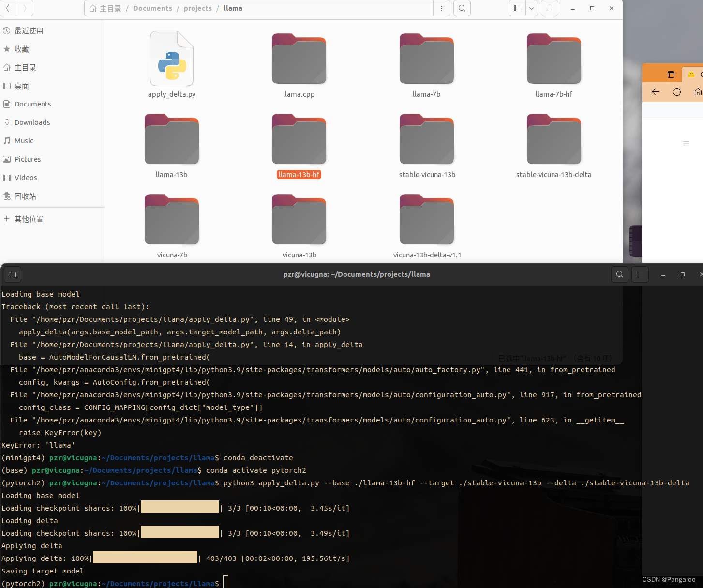
Task: Click the KeyError: 'llama' line
Action: [x=38, y=445]
